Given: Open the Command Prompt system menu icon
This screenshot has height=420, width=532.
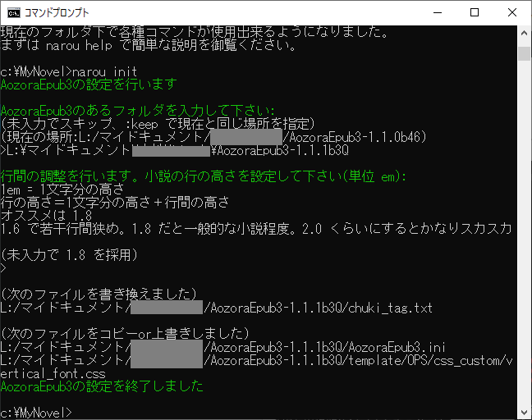Looking at the screenshot, I should (14, 13).
